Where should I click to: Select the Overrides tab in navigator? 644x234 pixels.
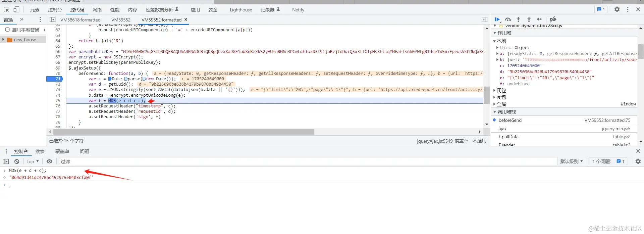[8, 20]
